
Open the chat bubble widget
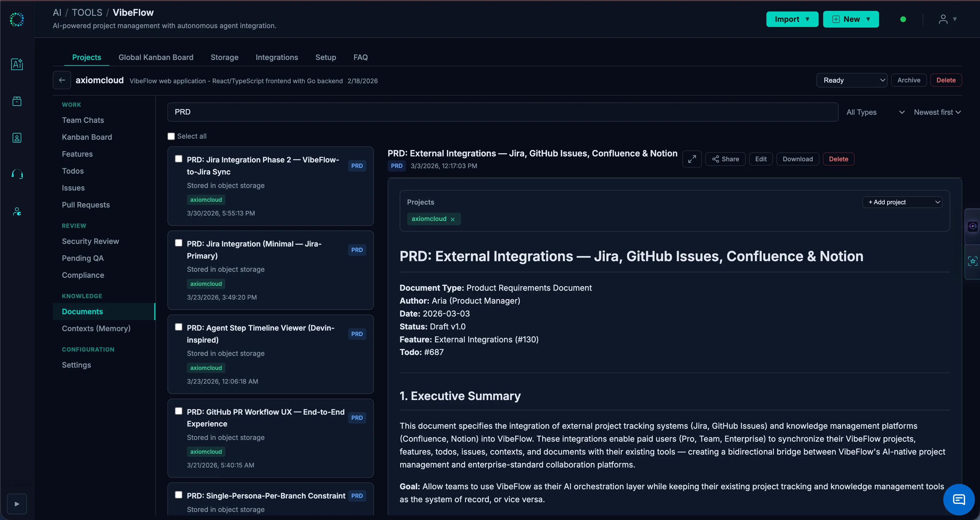pos(959,499)
